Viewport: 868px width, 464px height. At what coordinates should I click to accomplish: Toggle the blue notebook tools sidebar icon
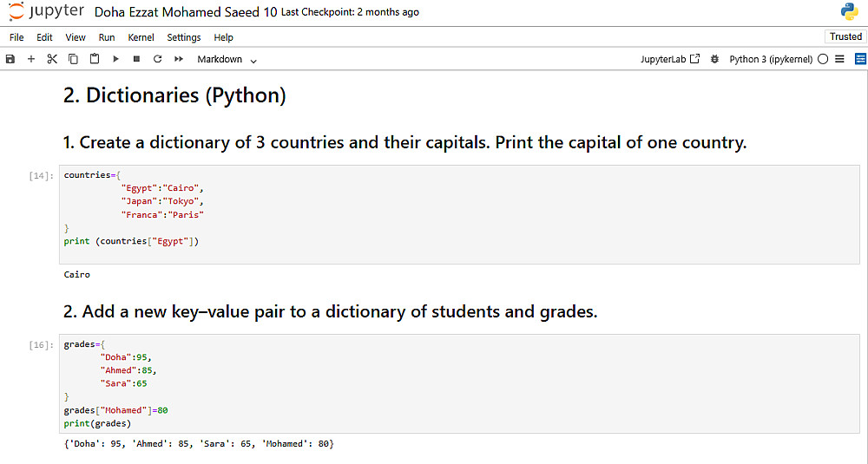click(x=860, y=59)
